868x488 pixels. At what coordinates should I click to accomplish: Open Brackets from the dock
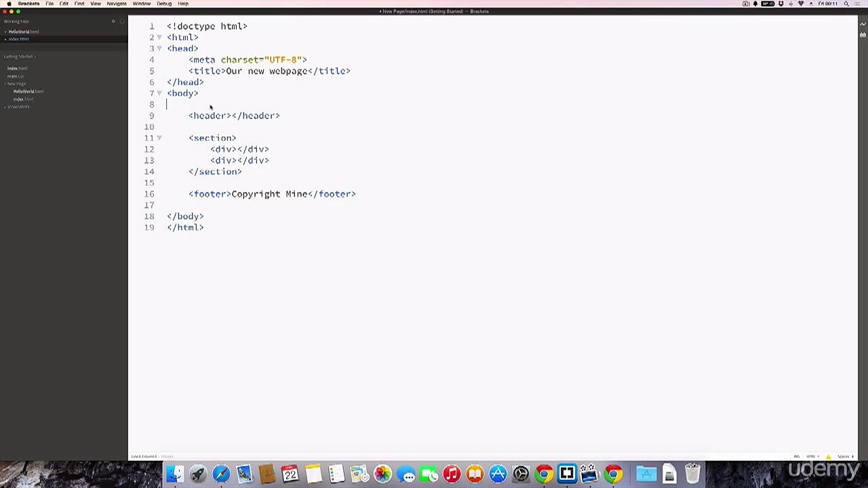coord(567,474)
